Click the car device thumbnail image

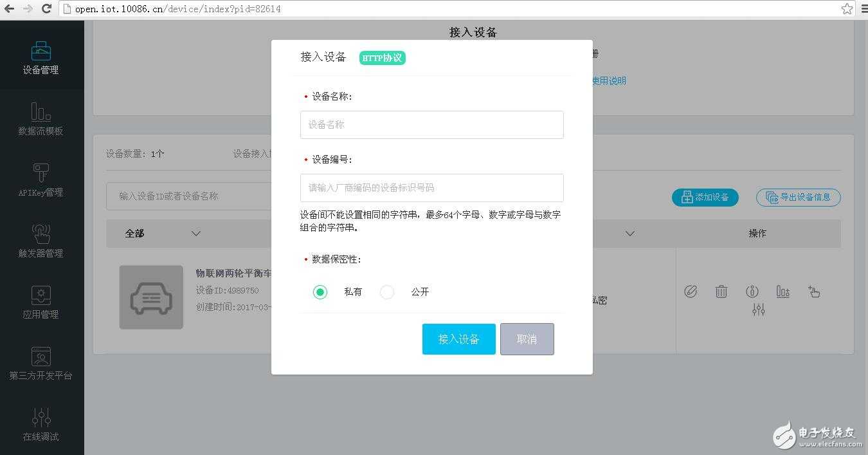pos(151,297)
